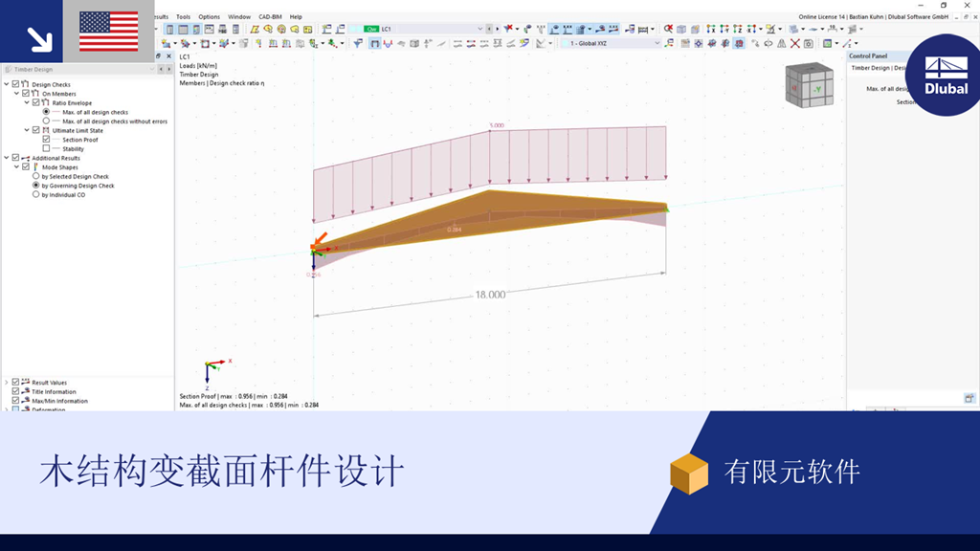Open the Options menu
This screenshot has height=551, width=980.
coord(209,17)
